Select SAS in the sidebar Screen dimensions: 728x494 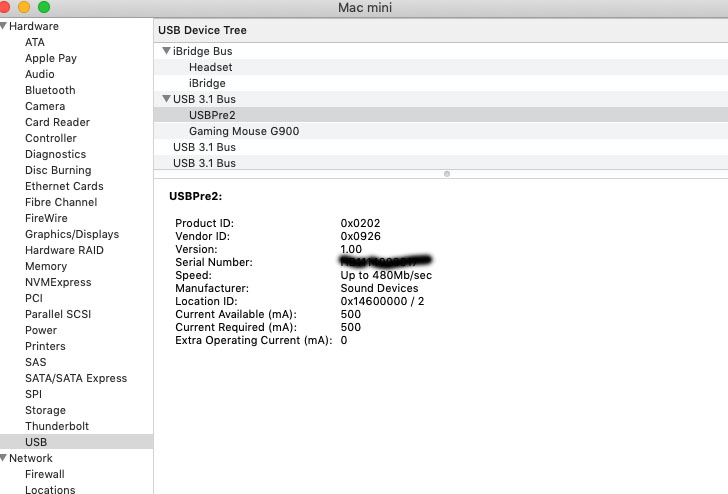[35, 362]
